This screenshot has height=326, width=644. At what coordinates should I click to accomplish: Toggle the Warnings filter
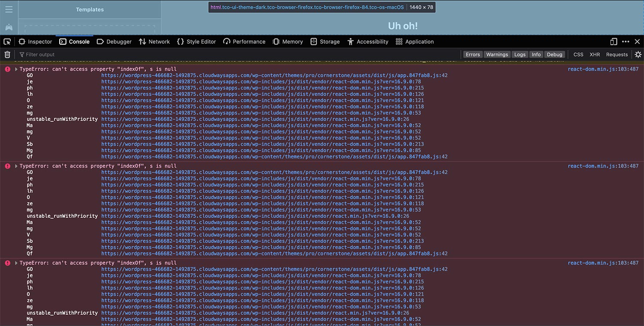tap(497, 54)
